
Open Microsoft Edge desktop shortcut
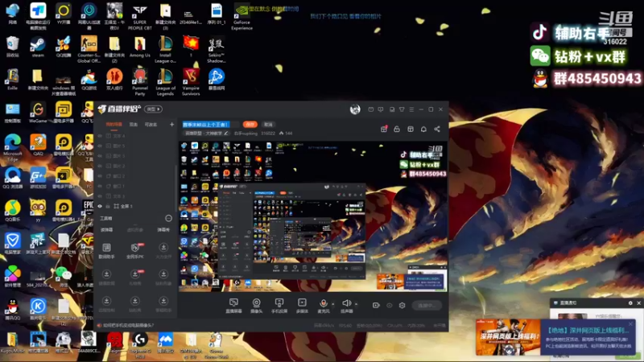tap(13, 147)
